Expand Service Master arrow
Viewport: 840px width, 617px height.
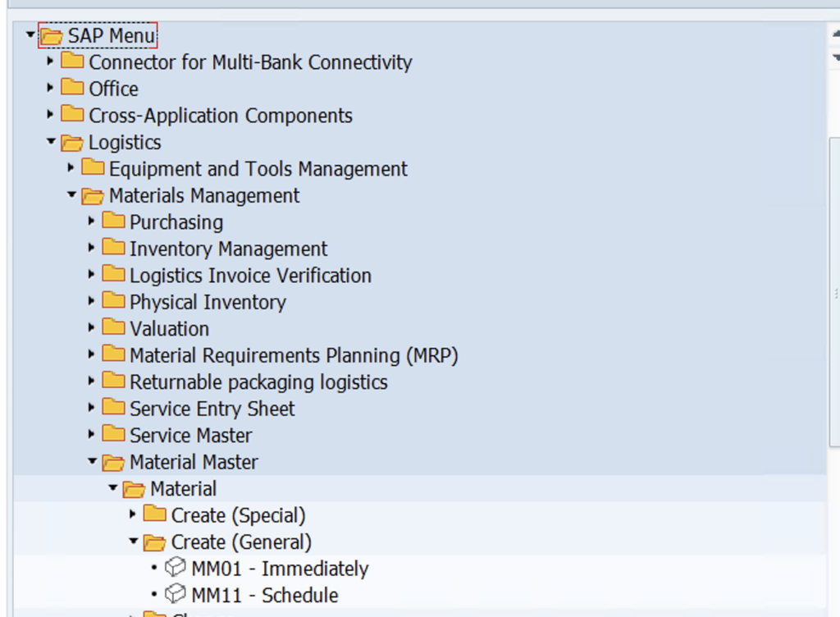pos(91,434)
